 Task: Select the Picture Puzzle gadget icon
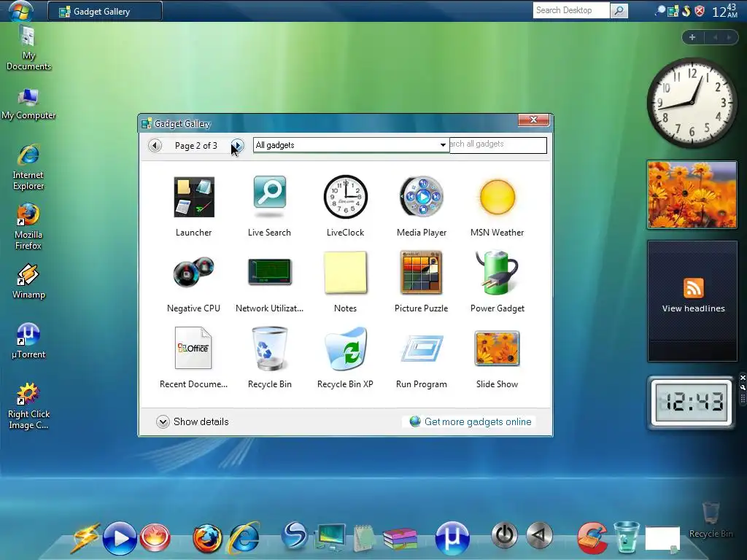[x=422, y=272]
